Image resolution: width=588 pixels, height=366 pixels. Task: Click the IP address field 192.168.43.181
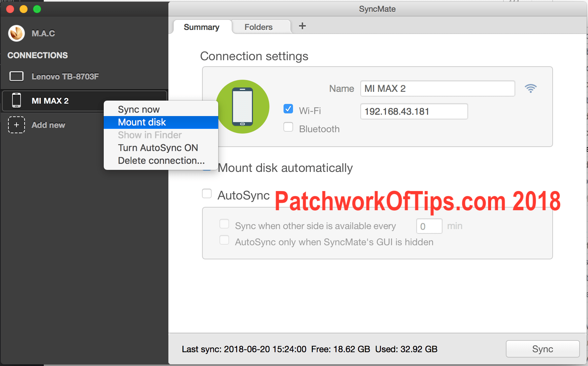[414, 111]
